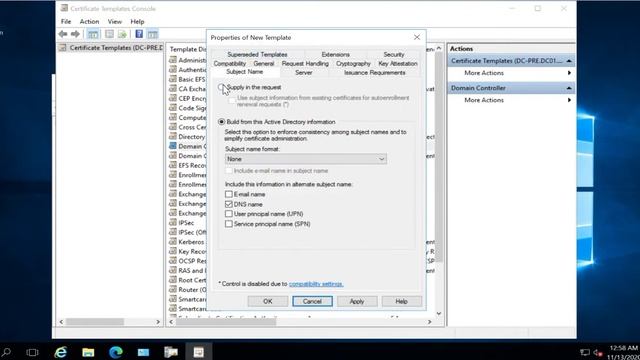Select Certificate Templates node in console tree
The image size is (640, 360).
pos(111,48)
